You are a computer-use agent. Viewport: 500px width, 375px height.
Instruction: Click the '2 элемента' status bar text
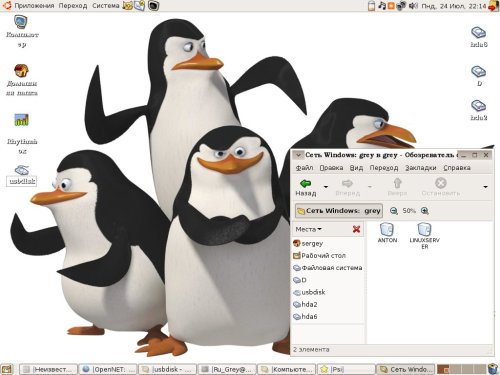coord(311,350)
